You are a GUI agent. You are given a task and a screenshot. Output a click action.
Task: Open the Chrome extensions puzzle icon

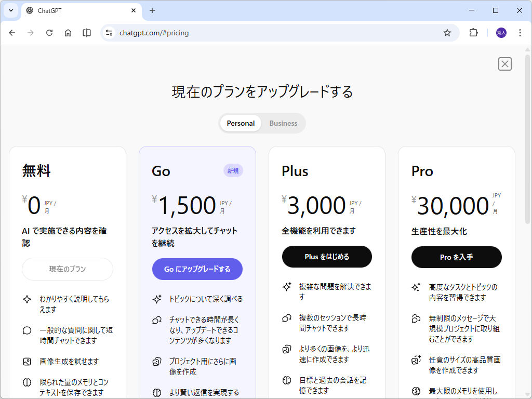point(473,32)
